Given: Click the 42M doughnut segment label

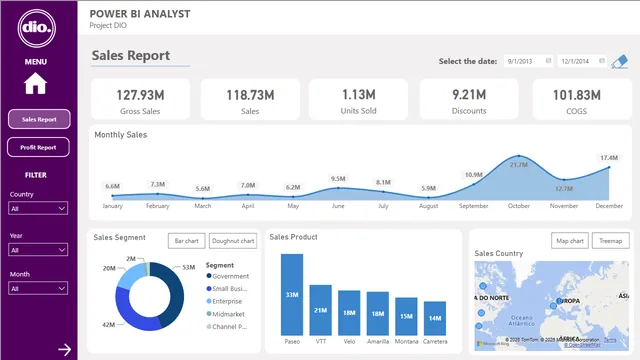Looking at the screenshot, I should click(108, 324).
